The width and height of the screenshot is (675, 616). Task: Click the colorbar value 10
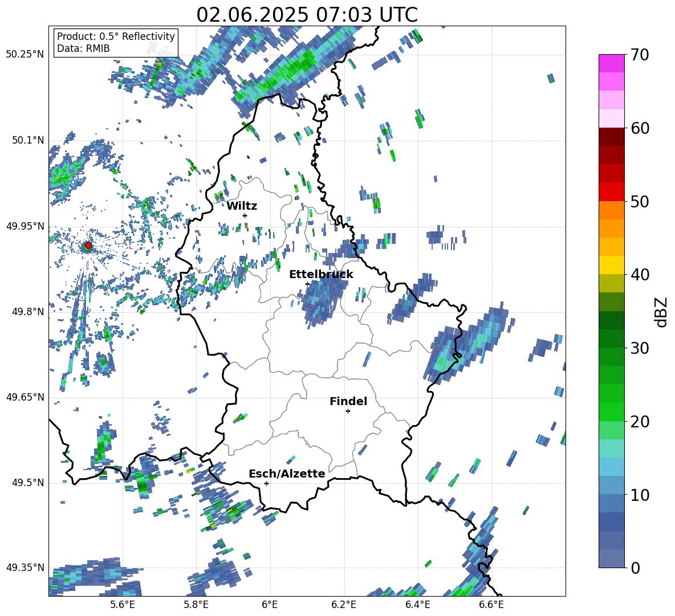tap(640, 495)
